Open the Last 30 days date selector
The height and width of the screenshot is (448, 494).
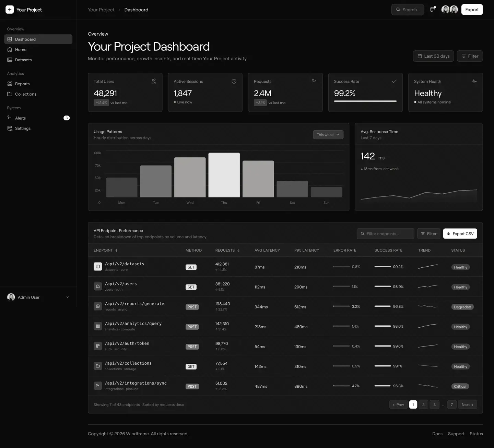433,56
